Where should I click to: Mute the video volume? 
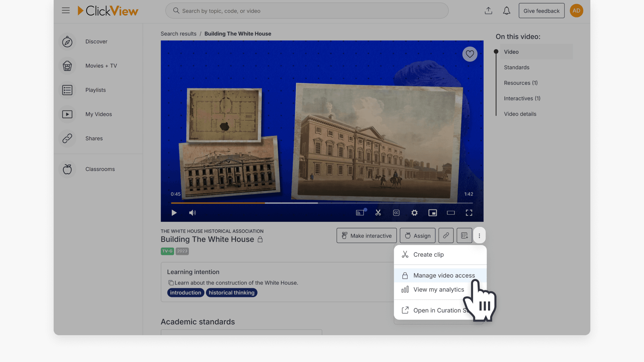192,213
